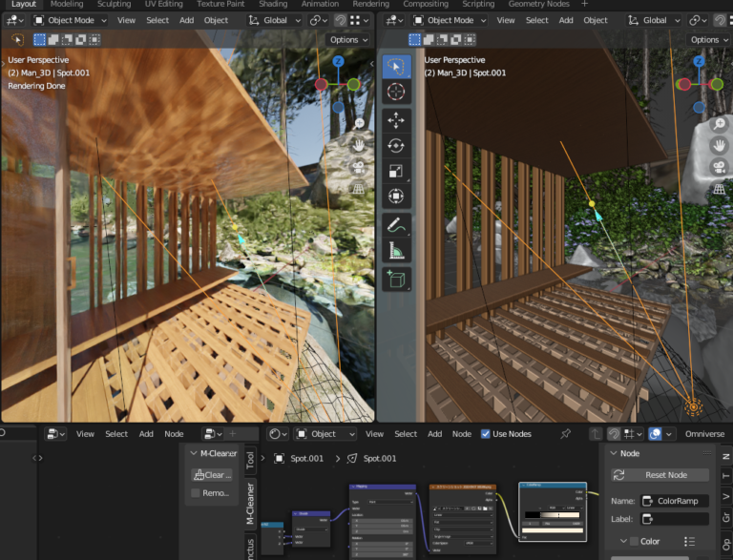The height and width of the screenshot is (560, 733).
Task: Activate the Move tool
Action: [x=396, y=120]
